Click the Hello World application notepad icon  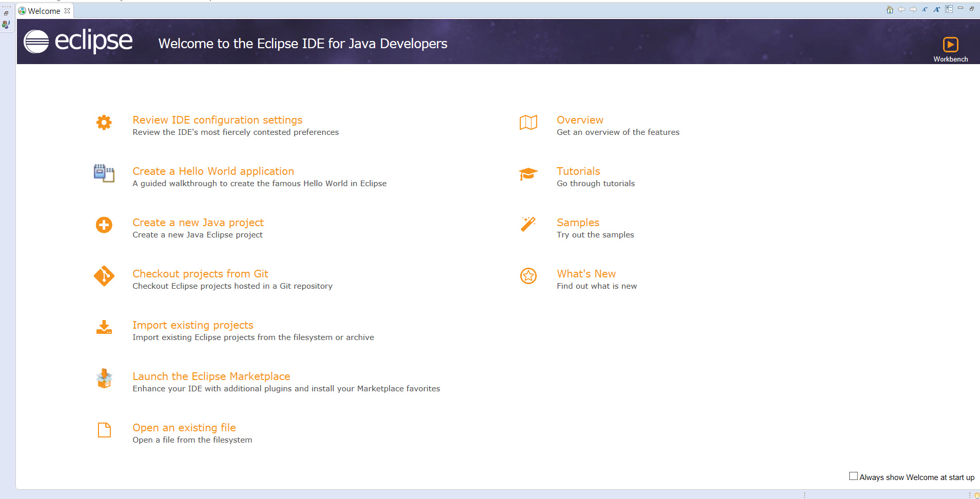104,173
